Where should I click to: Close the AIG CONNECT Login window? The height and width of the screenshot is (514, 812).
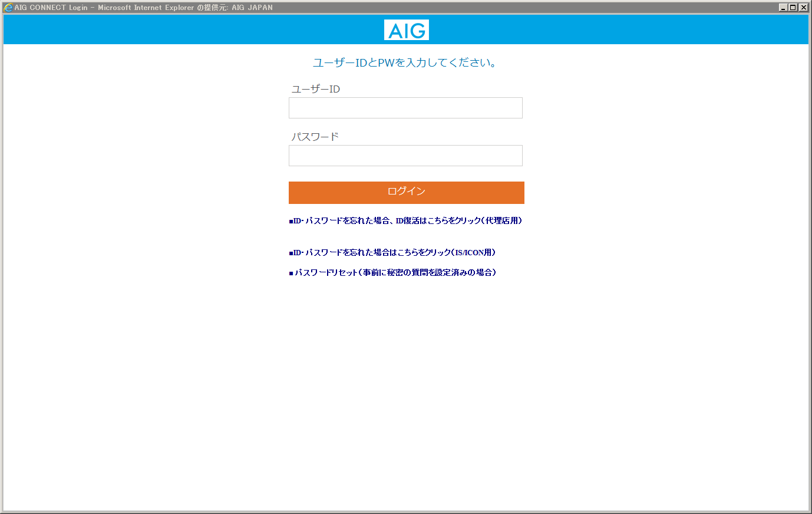[803, 8]
